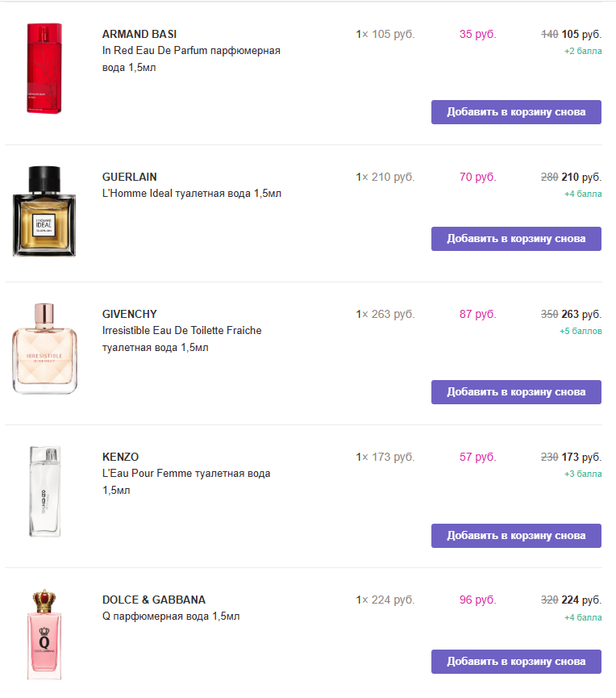Click the 96 руб. discount amount

pos(477,600)
